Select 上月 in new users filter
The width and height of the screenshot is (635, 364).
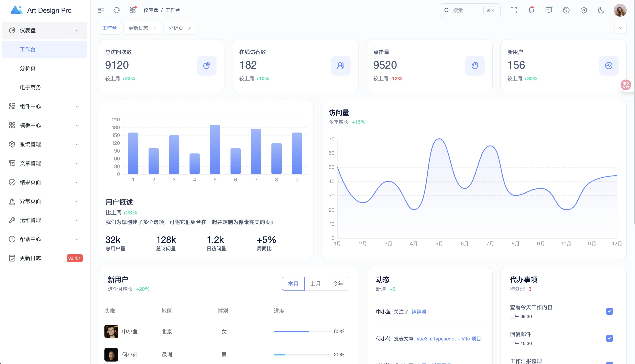[315, 284]
